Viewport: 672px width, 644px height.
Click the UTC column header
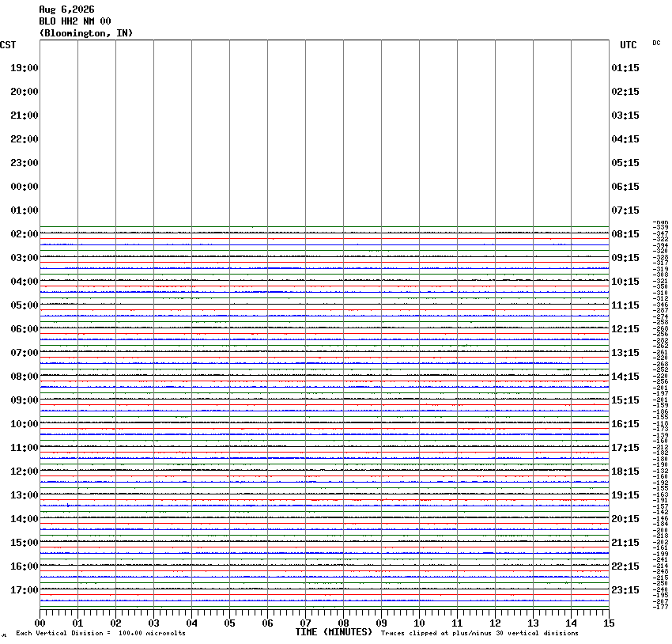point(629,45)
